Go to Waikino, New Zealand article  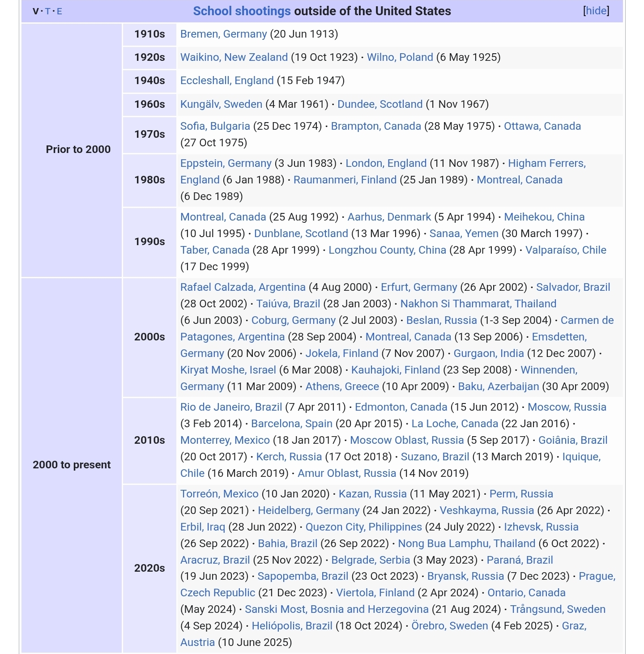coord(234,57)
